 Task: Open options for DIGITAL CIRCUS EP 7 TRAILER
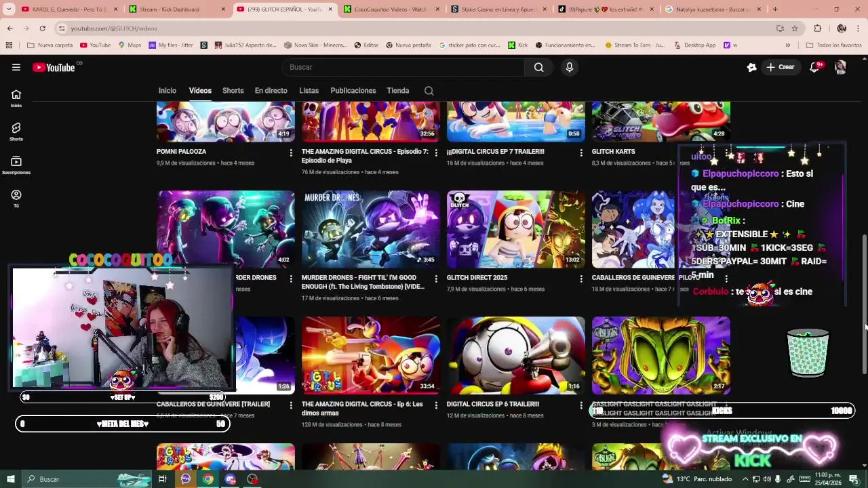point(581,152)
